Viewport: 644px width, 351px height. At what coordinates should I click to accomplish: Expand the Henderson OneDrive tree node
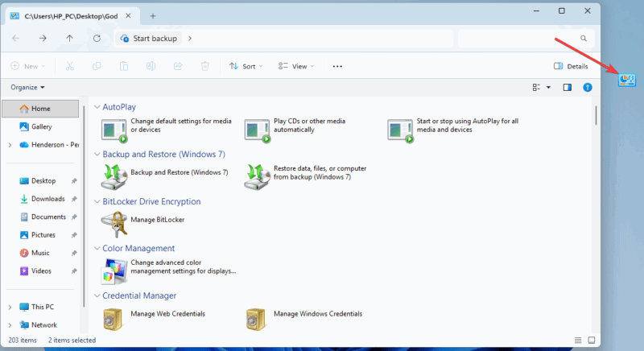[x=10, y=145]
